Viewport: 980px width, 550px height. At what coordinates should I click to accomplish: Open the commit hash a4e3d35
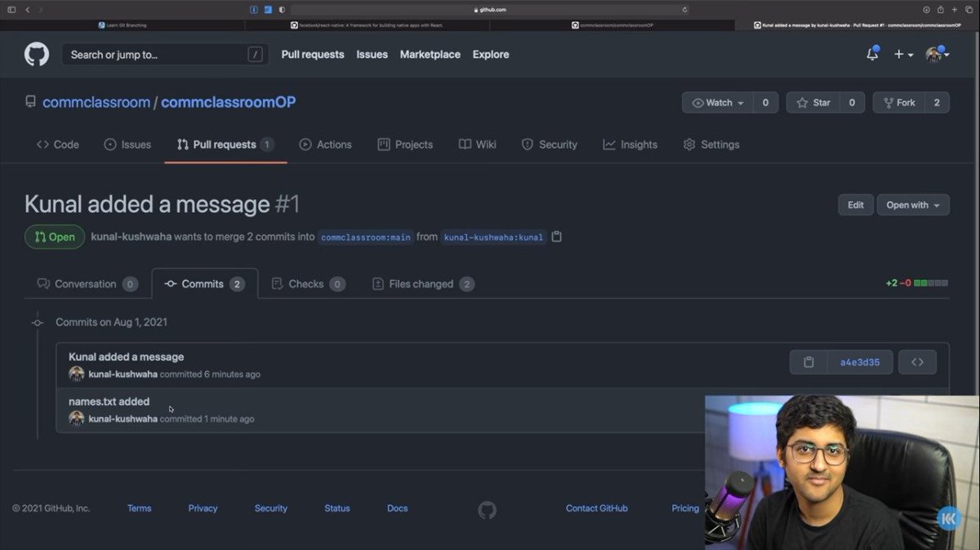click(860, 362)
